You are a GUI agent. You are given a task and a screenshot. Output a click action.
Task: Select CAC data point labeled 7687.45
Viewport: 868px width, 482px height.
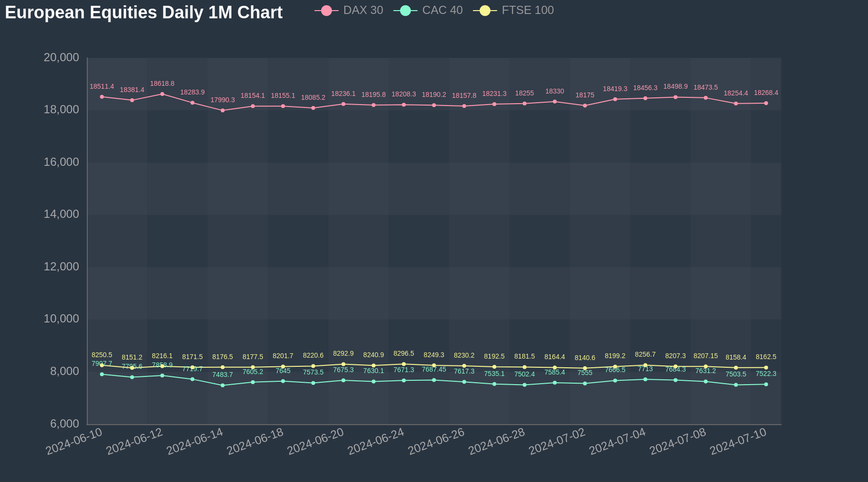pos(434,380)
